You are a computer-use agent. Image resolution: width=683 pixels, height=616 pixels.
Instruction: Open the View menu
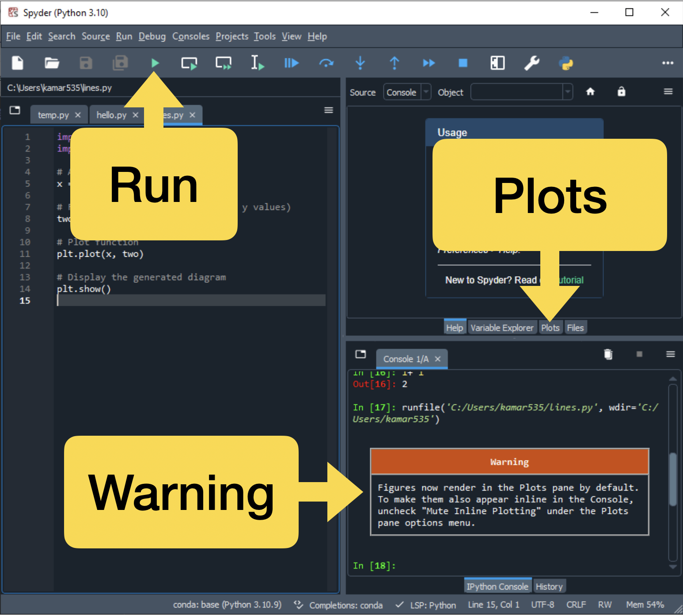292,37
